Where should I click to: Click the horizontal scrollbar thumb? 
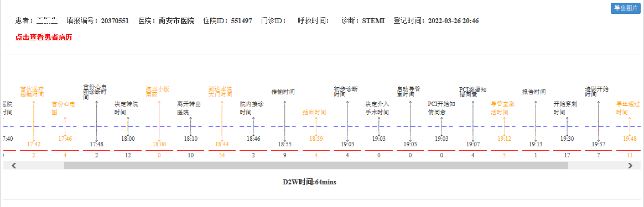316,166
